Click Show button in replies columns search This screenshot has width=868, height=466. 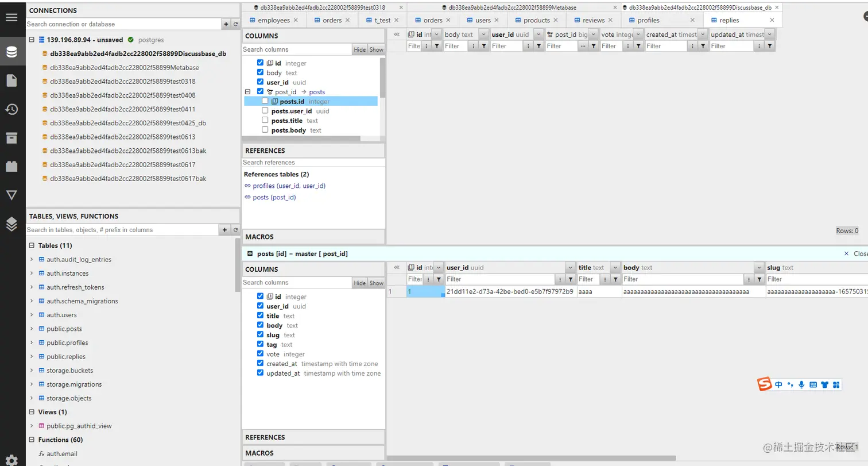(377, 49)
